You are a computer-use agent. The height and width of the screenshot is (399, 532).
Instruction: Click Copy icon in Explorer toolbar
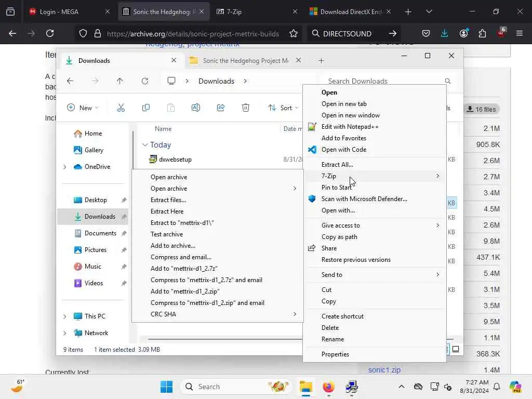click(146, 108)
